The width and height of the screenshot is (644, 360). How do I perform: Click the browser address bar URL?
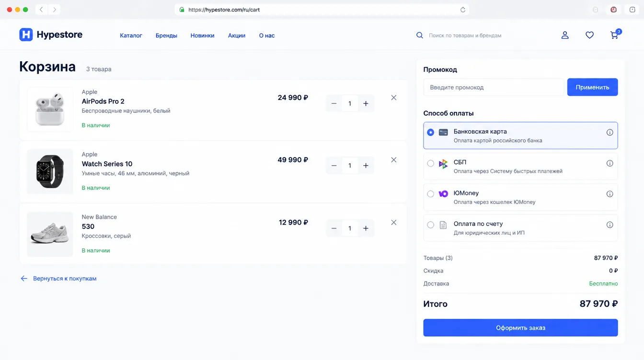(224, 10)
